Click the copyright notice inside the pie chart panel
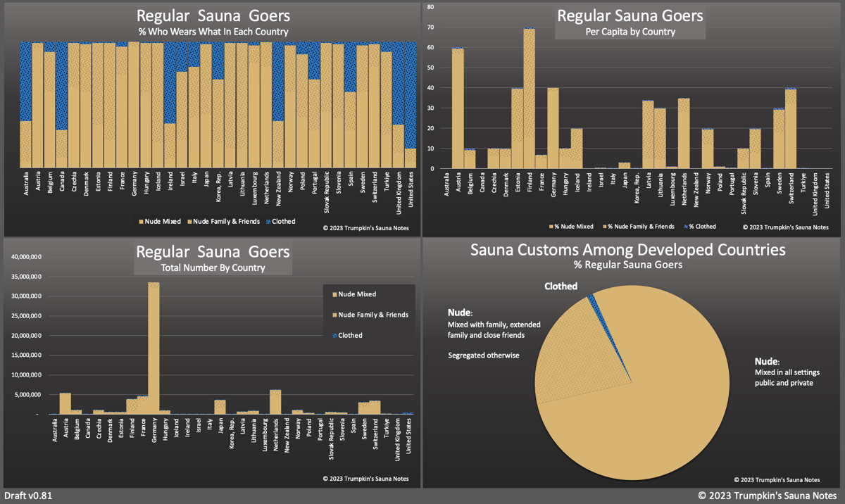 tap(777, 479)
